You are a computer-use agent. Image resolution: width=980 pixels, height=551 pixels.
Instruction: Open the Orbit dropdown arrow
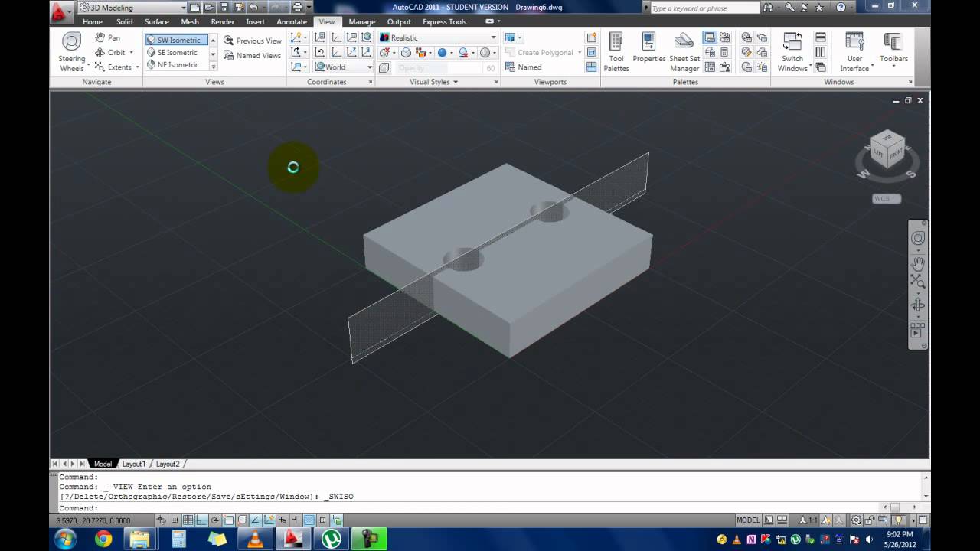pos(131,52)
